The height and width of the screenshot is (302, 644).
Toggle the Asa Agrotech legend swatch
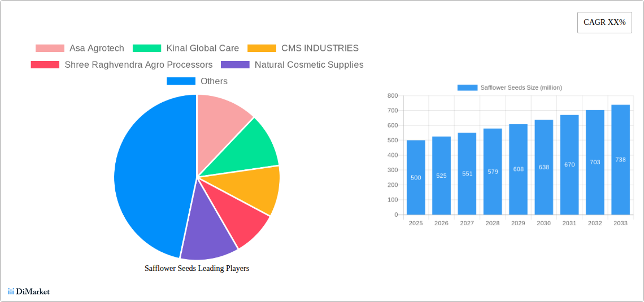(50, 49)
